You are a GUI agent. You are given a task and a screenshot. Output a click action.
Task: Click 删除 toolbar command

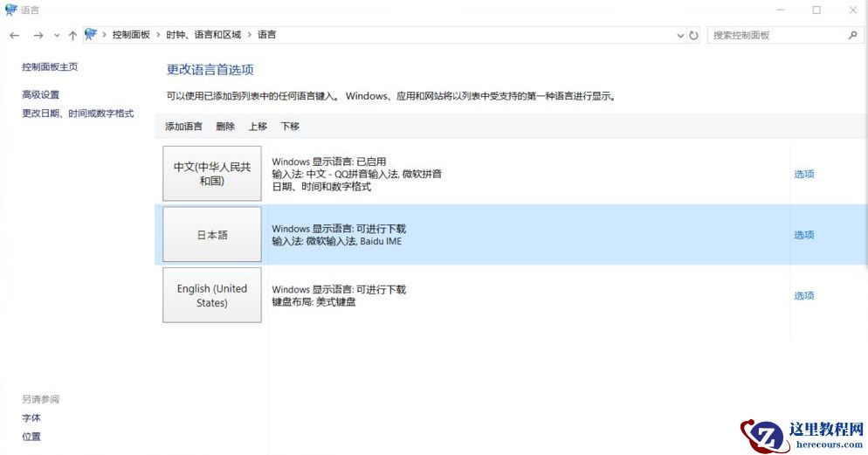[x=225, y=127]
